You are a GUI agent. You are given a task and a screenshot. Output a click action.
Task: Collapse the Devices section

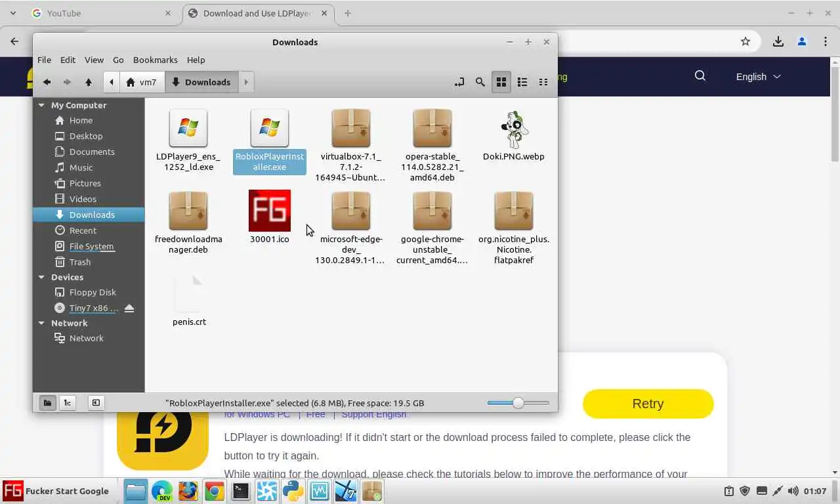pyautogui.click(x=41, y=277)
